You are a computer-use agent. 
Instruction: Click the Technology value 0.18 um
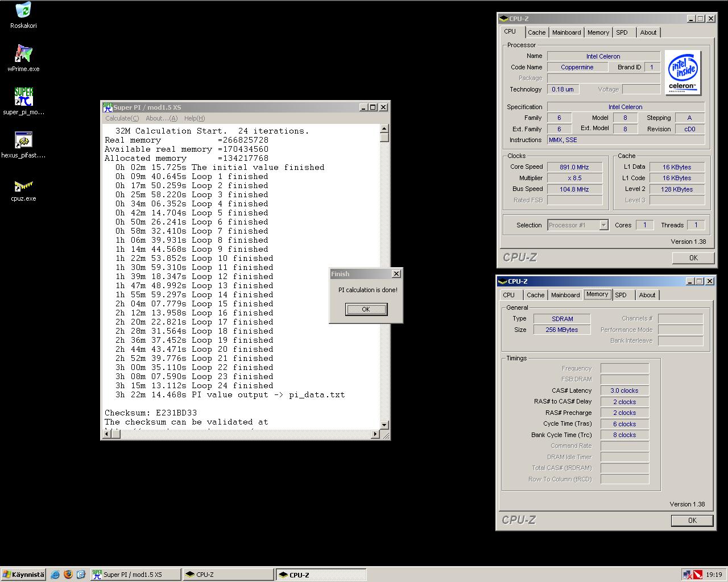(x=563, y=89)
